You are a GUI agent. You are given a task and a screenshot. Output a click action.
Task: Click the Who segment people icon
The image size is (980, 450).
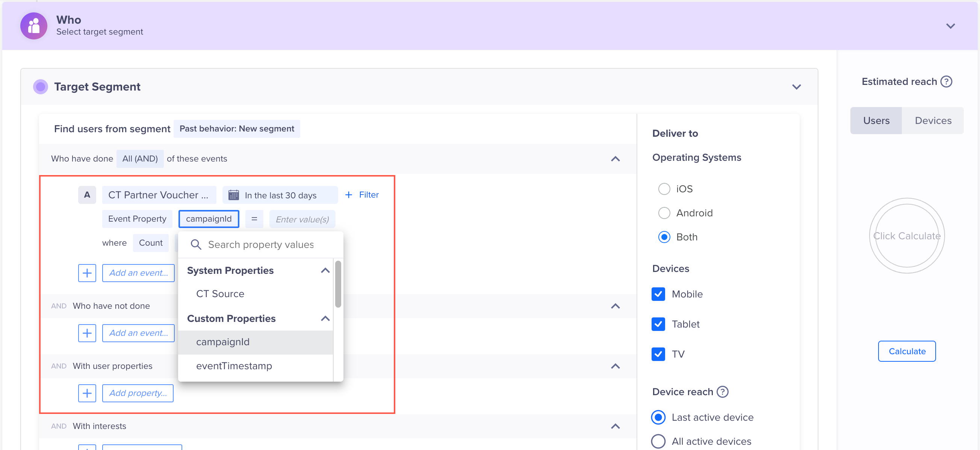click(34, 26)
